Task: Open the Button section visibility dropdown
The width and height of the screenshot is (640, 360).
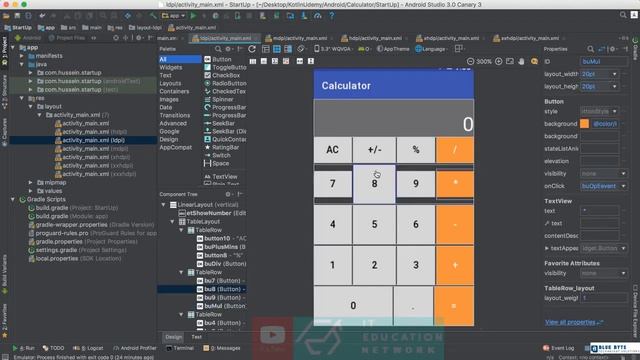Action: (623, 173)
